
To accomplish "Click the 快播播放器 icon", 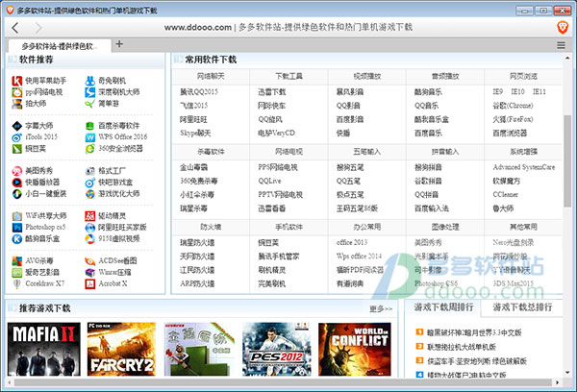I will click(x=17, y=183).
